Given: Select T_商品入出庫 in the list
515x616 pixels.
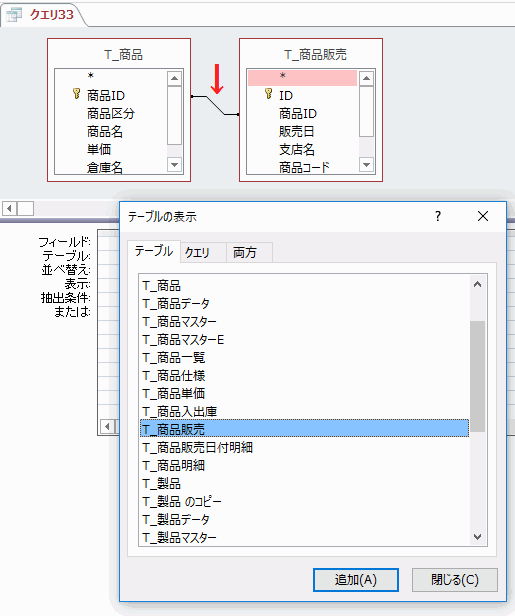Looking at the screenshot, I should point(304,411).
